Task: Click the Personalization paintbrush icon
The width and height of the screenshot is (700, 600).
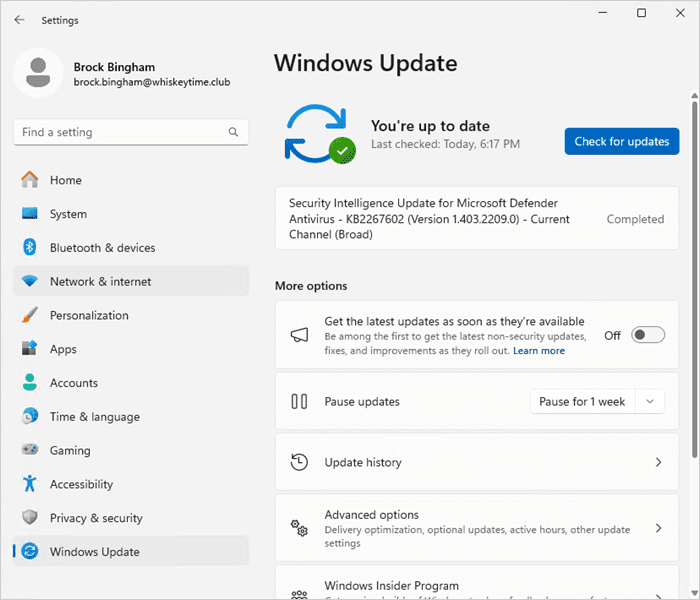Action: [x=29, y=315]
